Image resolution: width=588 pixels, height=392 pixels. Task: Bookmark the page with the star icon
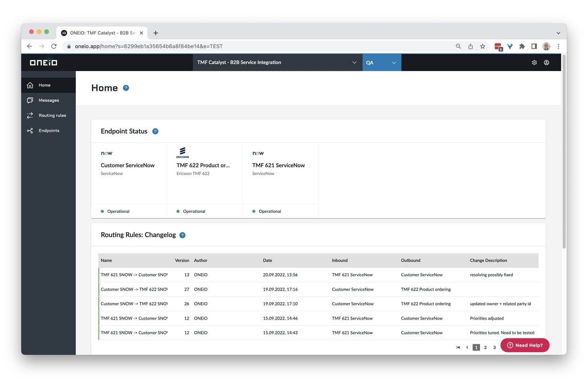pyautogui.click(x=483, y=46)
